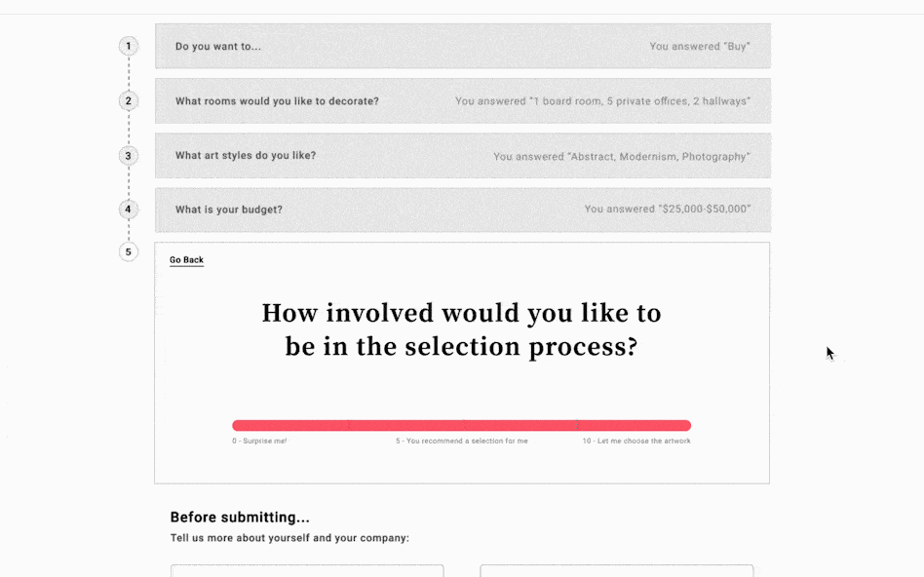Click the step 5 circle indicator
The height and width of the screenshot is (577, 924).
pos(129,251)
